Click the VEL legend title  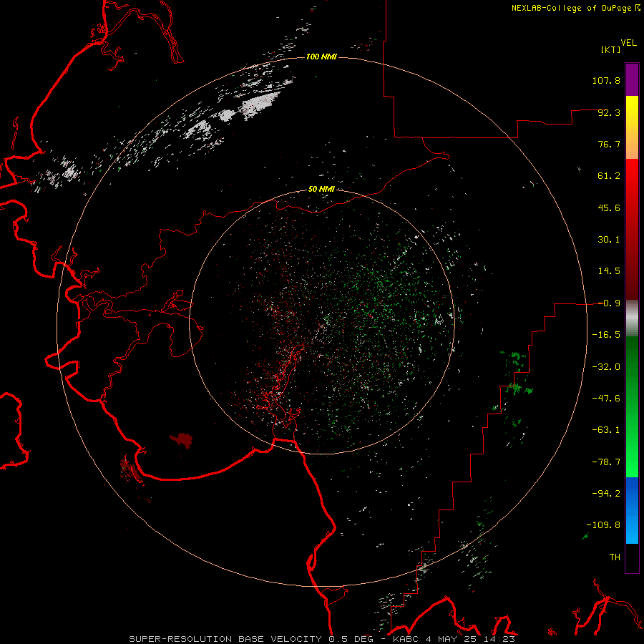pos(628,43)
